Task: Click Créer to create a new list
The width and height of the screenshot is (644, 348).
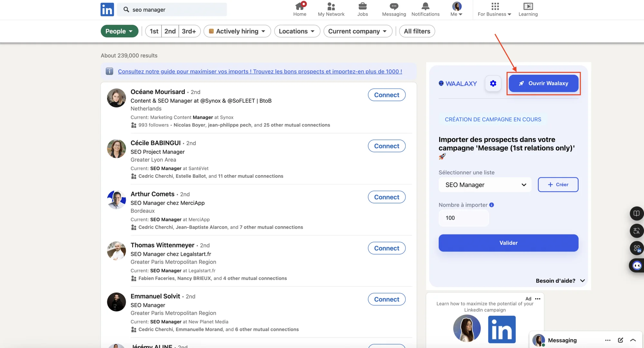Action: pos(558,185)
